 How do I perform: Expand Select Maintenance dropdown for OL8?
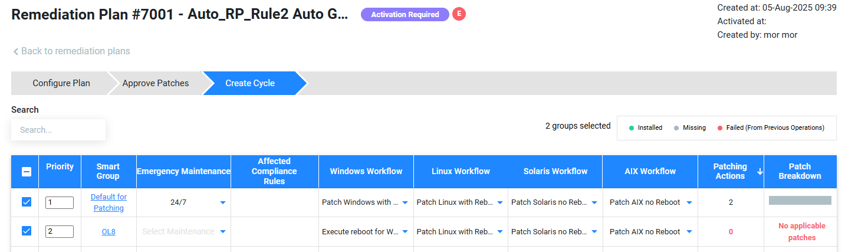click(222, 232)
